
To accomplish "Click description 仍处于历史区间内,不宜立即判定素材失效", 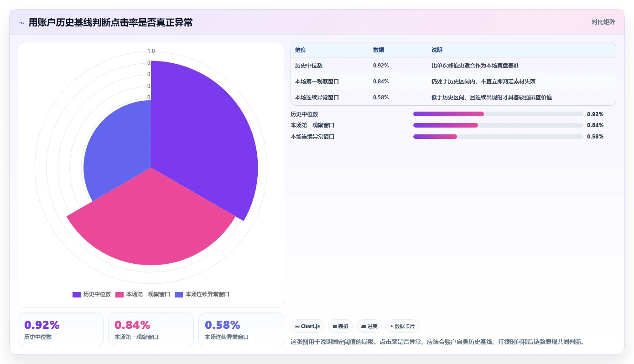I will pos(483,82).
